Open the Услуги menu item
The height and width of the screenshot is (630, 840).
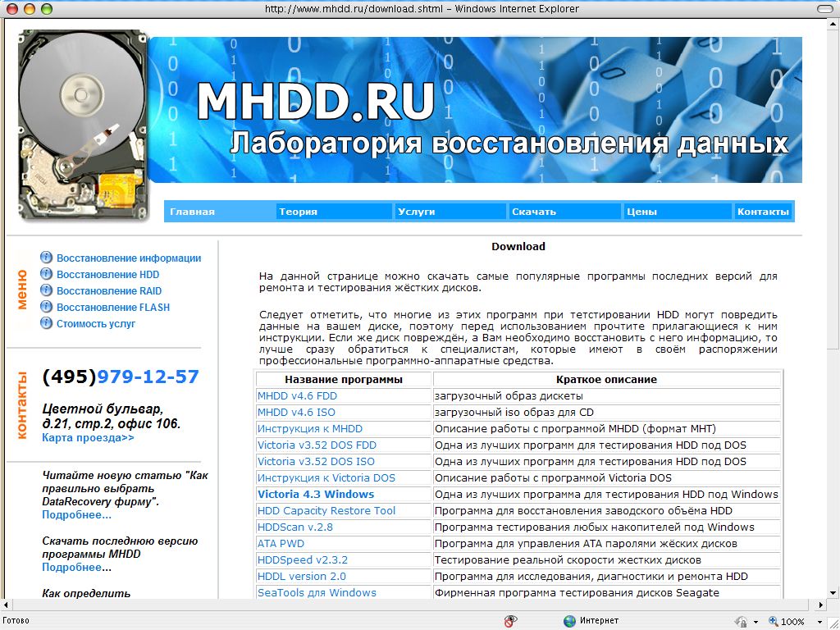(416, 212)
